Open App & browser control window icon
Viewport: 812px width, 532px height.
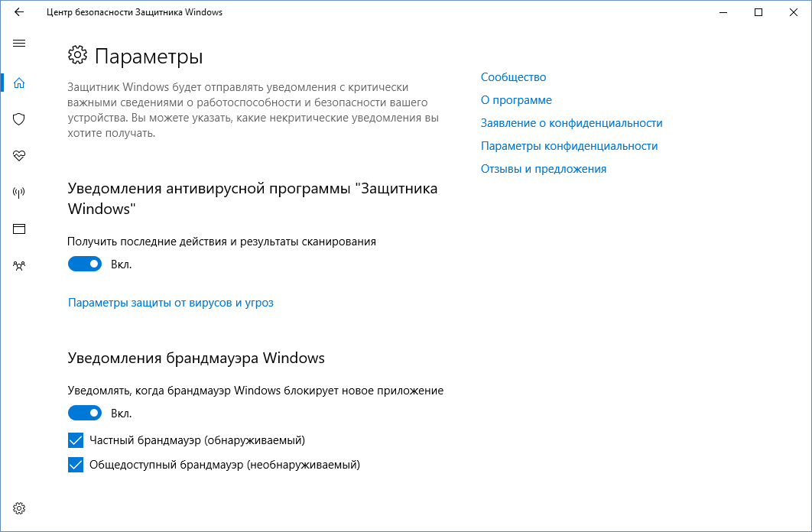point(19,229)
